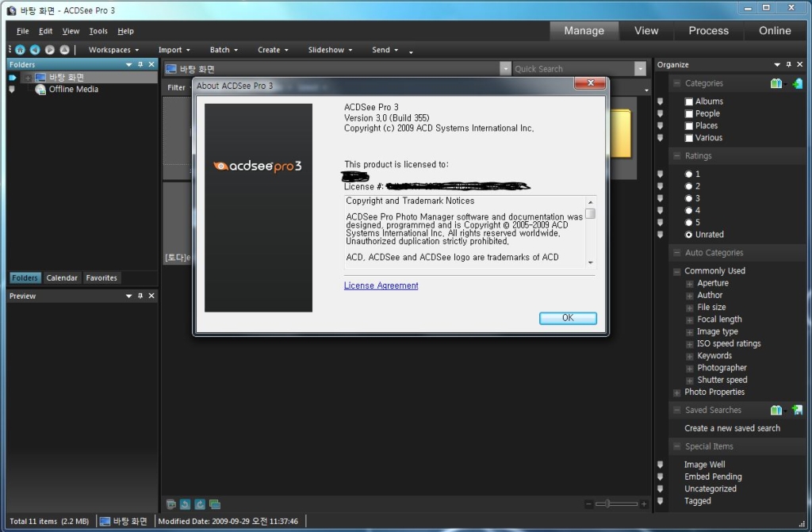The image size is (812, 532).
Task: Open the Tools menu
Action: 98,31
